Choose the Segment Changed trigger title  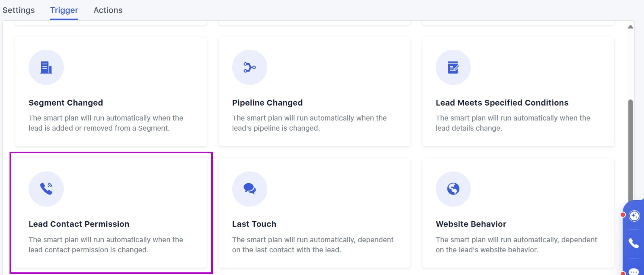66,103
